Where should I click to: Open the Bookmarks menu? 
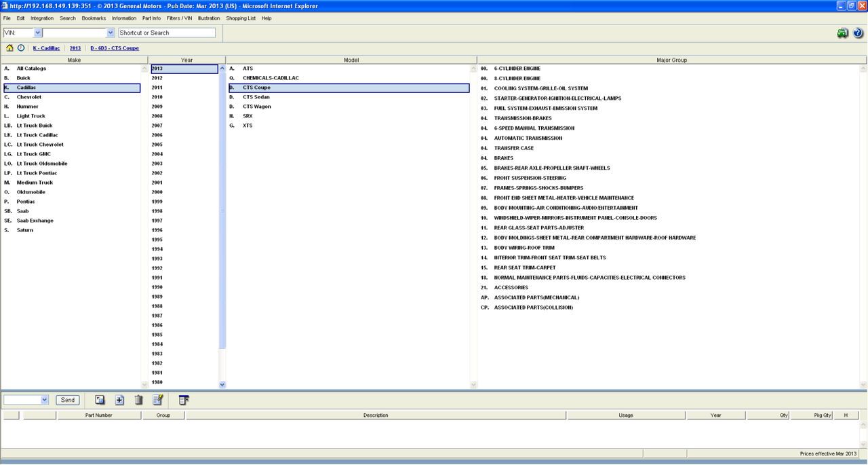click(x=94, y=18)
